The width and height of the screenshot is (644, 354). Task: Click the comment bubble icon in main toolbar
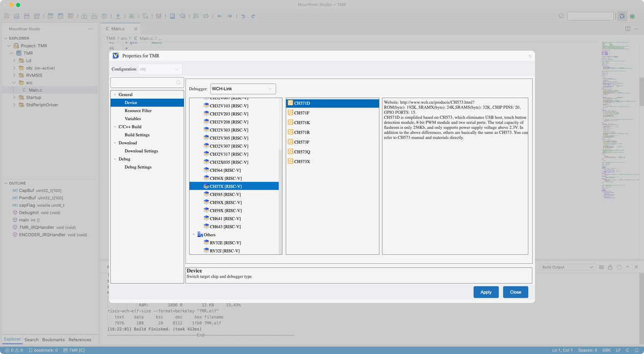tap(182, 16)
